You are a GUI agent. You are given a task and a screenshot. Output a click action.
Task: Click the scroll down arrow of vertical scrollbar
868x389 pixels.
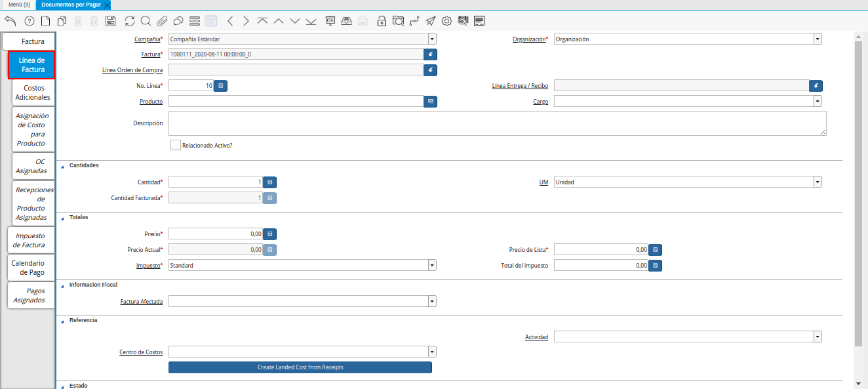tap(859, 383)
